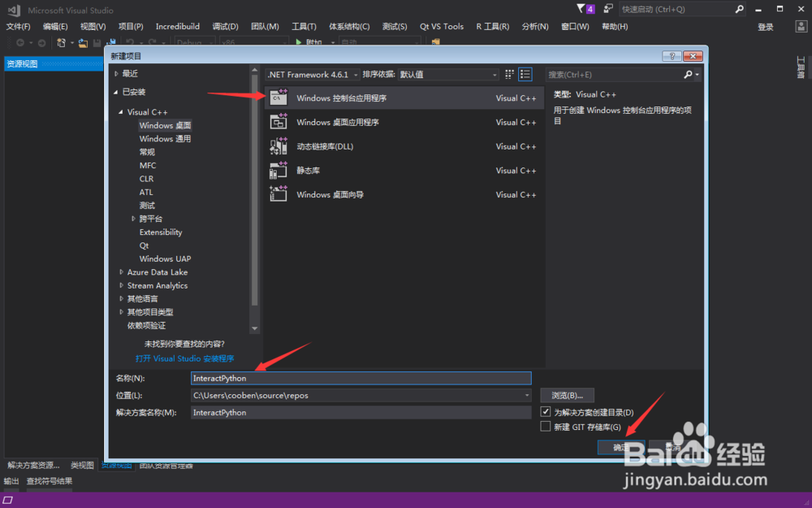Enable the 新建 GIT 存储库(G) checkbox
Image resolution: width=812 pixels, height=508 pixels.
[x=546, y=426]
